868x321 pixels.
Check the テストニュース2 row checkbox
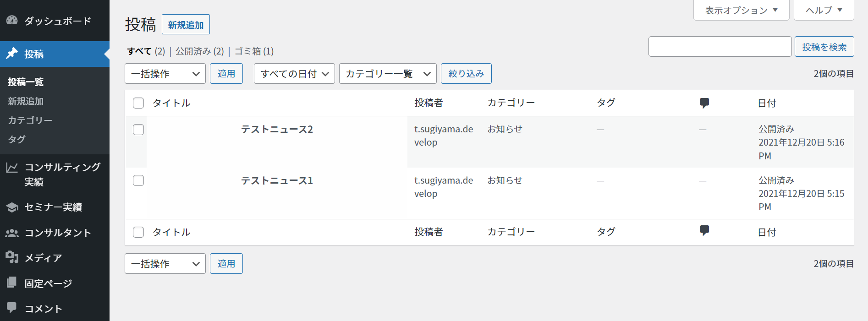138,130
